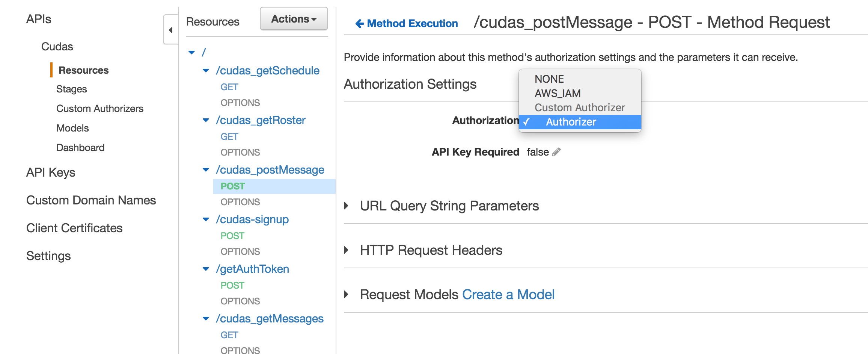
Task: Open Models in the sidebar
Action: point(72,128)
